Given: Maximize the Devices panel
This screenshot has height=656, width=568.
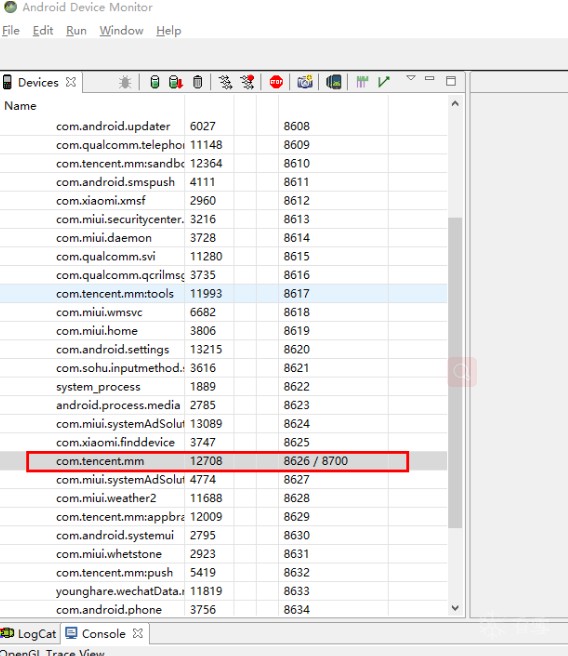Looking at the screenshot, I should (451, 81).
